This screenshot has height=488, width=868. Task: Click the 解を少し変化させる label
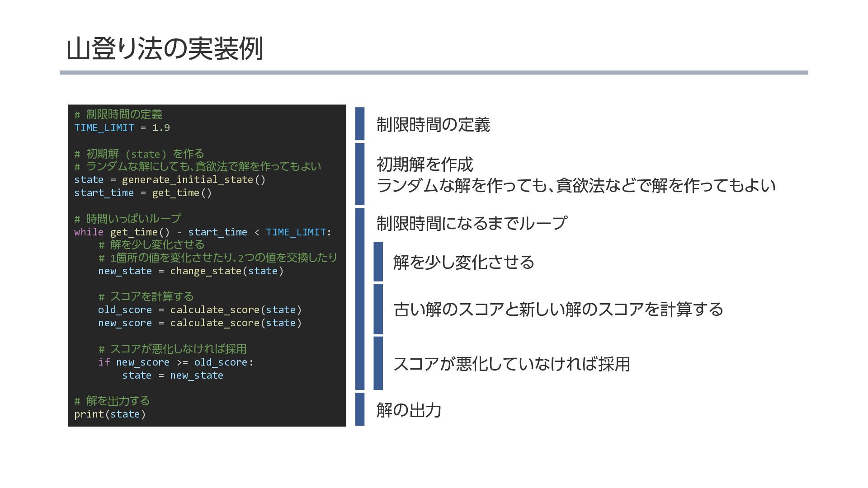click(463, 262)
